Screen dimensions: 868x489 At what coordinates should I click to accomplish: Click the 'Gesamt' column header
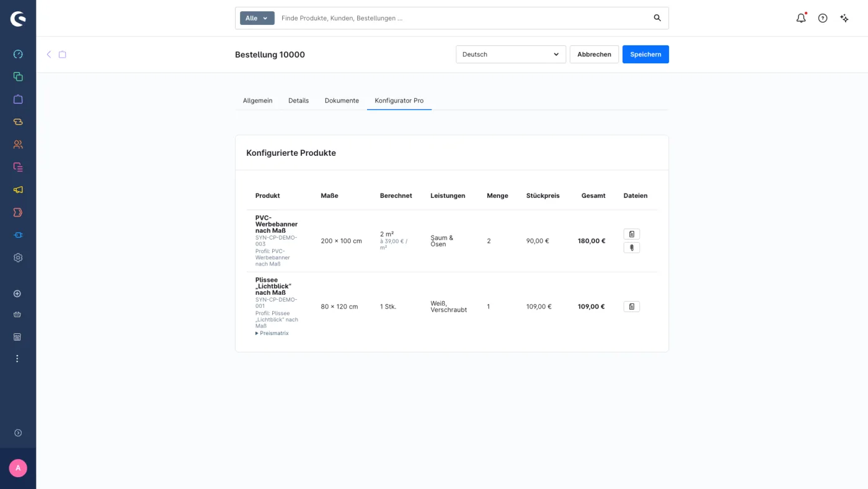pos(593,195)
